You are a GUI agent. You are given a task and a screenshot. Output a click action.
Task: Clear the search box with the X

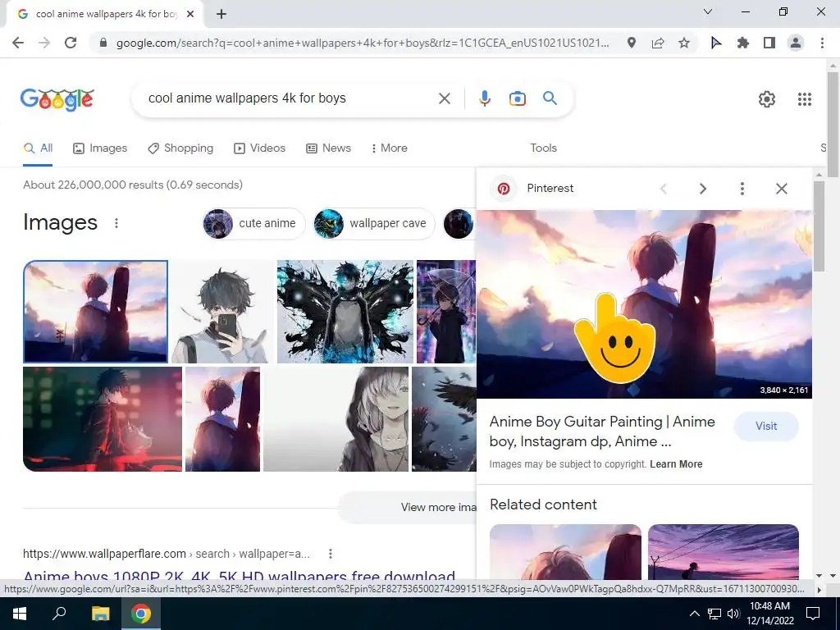(445, 98)
